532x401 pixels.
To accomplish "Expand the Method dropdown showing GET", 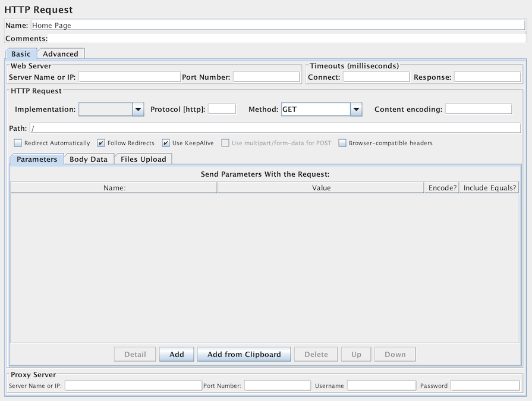I will [x=322, y=109].
